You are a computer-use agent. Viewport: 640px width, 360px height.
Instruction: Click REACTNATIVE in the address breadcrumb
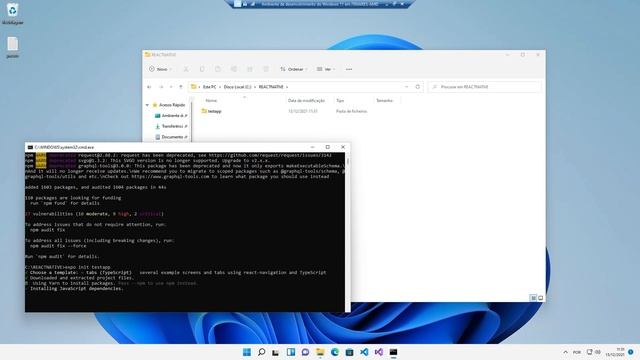(x=271, y=87)
